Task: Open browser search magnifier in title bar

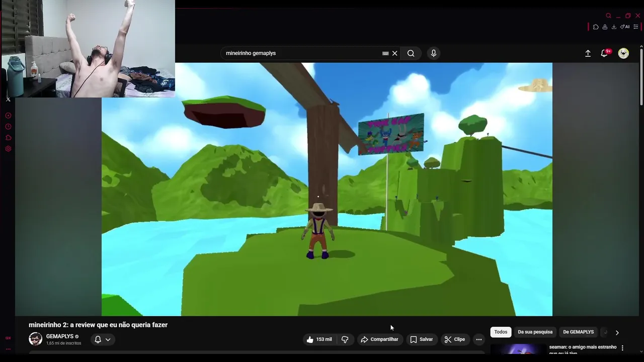Action: [x=608, y=16]
